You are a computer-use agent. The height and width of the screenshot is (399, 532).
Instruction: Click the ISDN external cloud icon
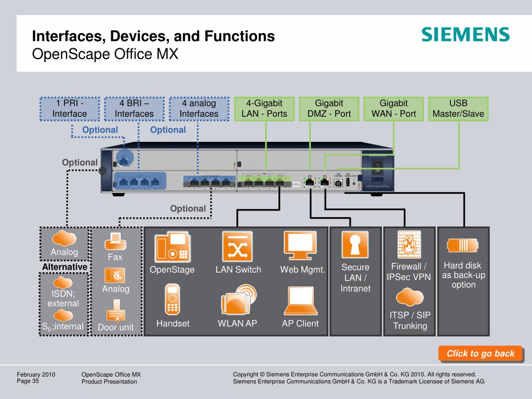click(x=63, y=282)
